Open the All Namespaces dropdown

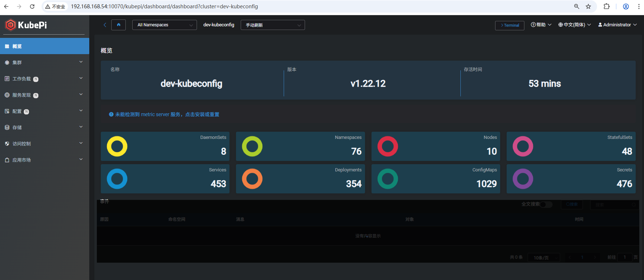164,25
